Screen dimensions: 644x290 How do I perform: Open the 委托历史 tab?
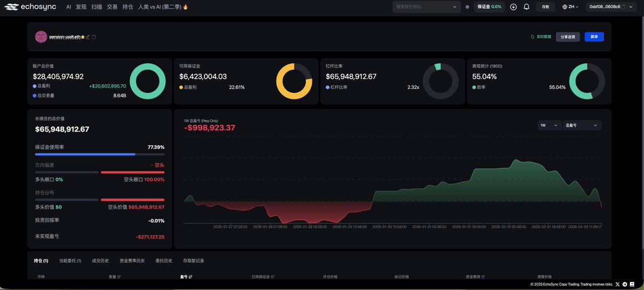164,261
